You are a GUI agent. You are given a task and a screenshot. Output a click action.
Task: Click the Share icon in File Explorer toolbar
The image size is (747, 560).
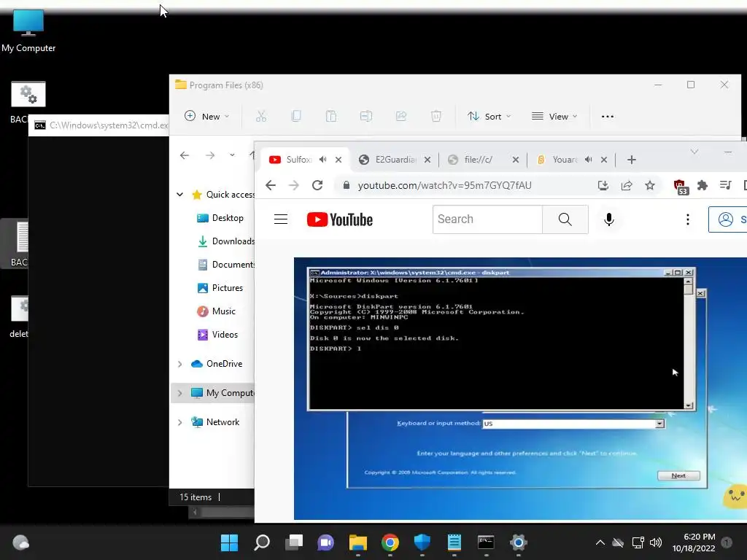coord(401,116)
